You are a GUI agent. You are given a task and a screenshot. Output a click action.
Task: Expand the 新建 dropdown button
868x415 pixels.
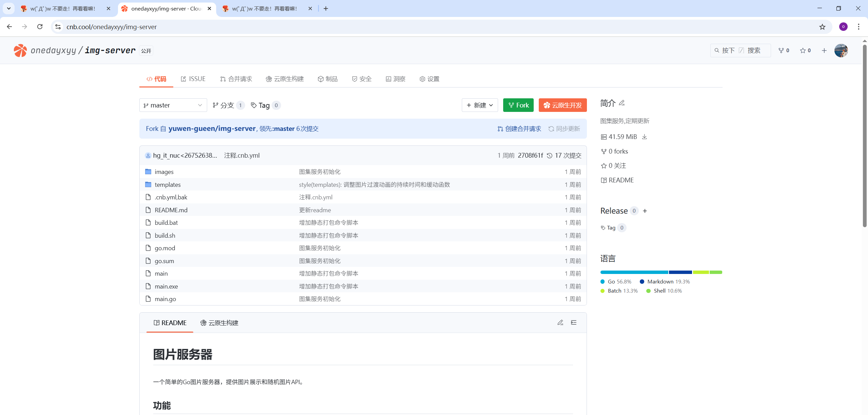click(479, 105)
